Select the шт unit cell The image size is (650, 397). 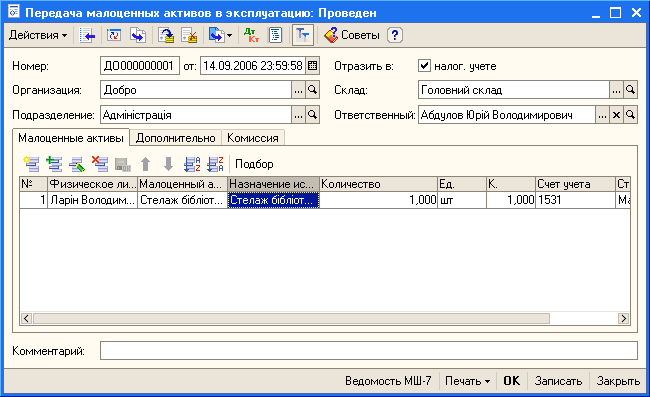click(462, 200)
